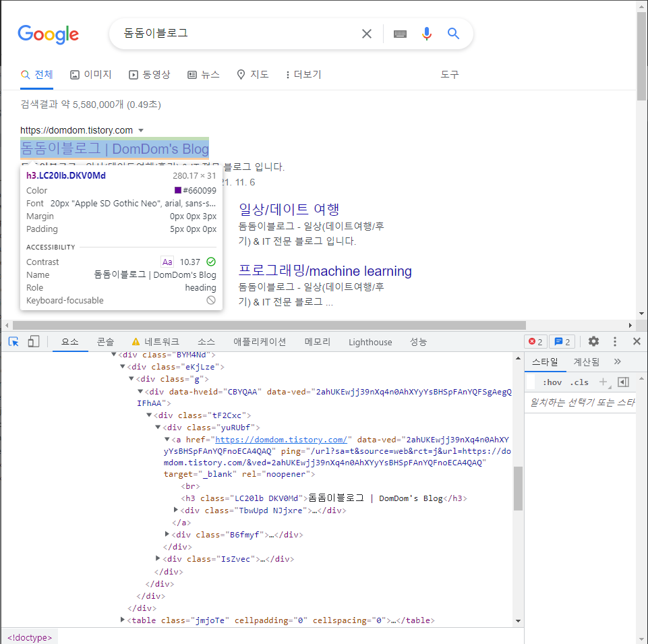
Task: Collapse the div class="tF2Cxc" node
Action: [149, 415]
